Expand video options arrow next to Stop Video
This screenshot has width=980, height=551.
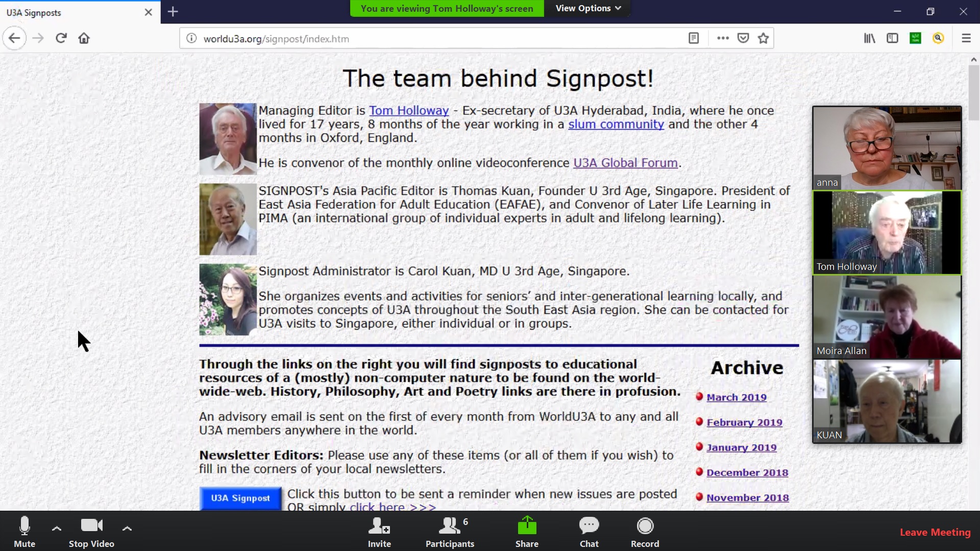tap(127, 529)
